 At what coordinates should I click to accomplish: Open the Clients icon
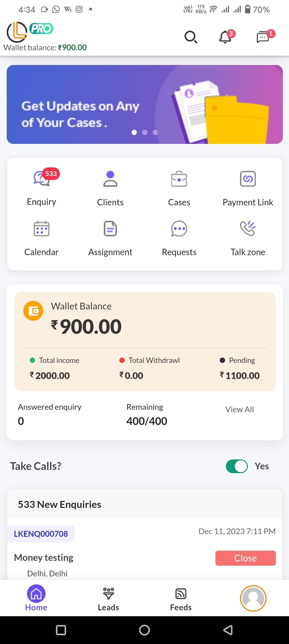[x=110, y=179]
